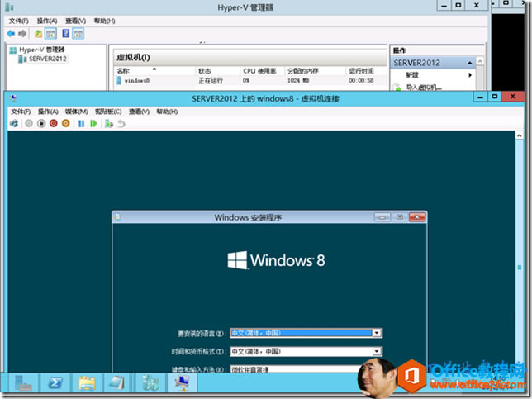Sort by CPU 使用率 column header
This screenshot has height=399, width=532.
262,71
